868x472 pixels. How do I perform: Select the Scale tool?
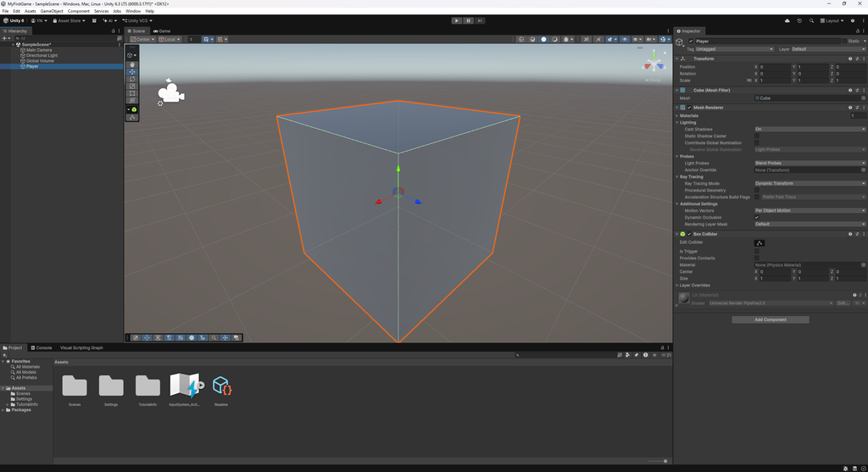click(x=132, y=86)
